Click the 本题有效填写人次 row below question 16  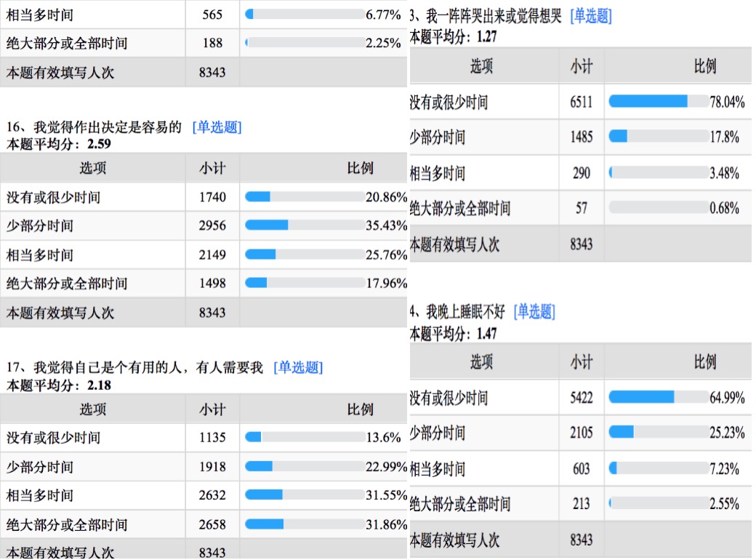tap(204, 313)
